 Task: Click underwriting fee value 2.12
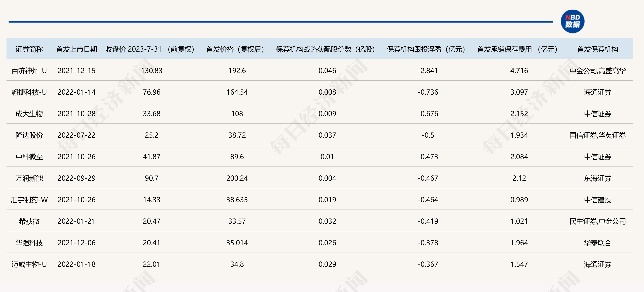(519, 178)
